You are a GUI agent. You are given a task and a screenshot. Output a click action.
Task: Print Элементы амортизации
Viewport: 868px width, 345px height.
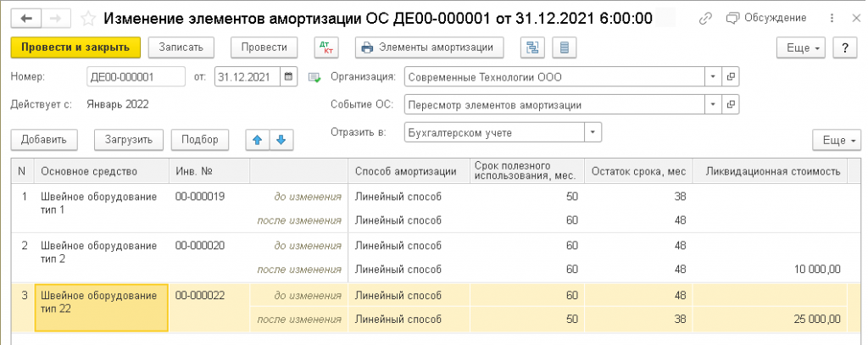point(430,47)
